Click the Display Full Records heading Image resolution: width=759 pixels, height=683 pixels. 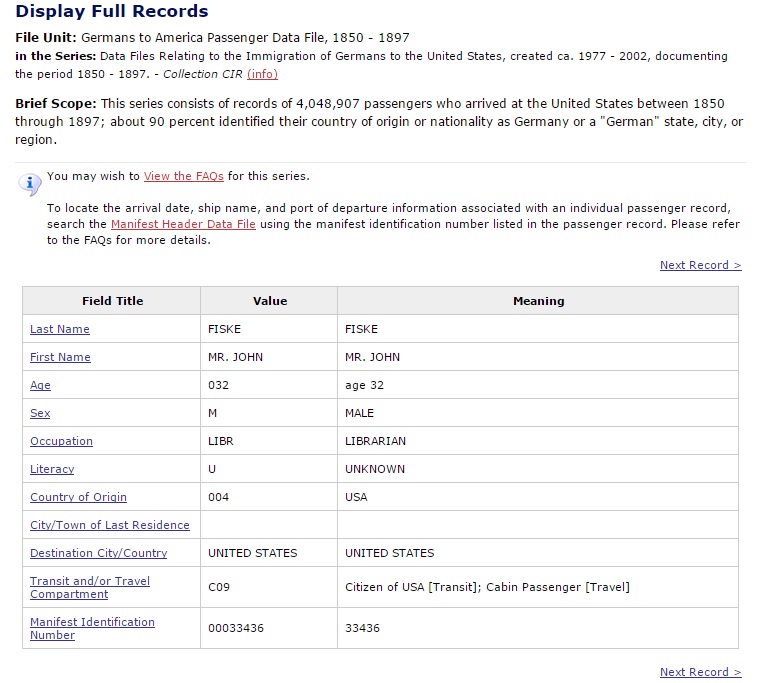point(112,12)
